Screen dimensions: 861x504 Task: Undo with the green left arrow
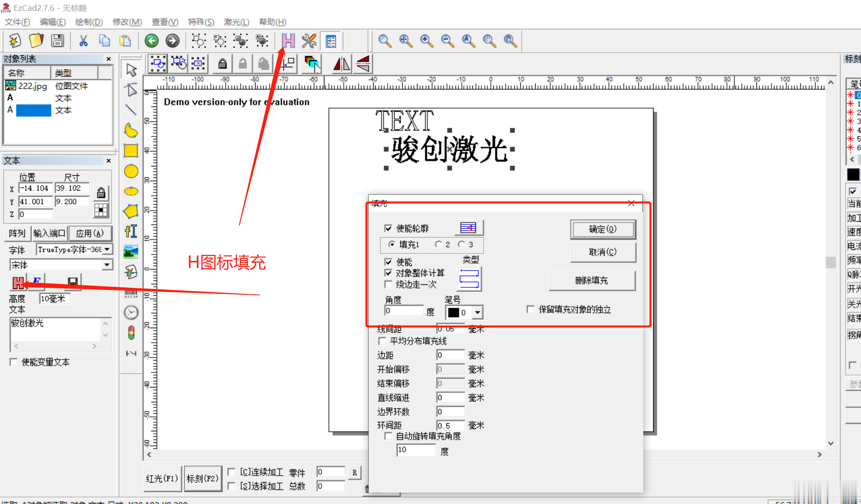(151, 40)
